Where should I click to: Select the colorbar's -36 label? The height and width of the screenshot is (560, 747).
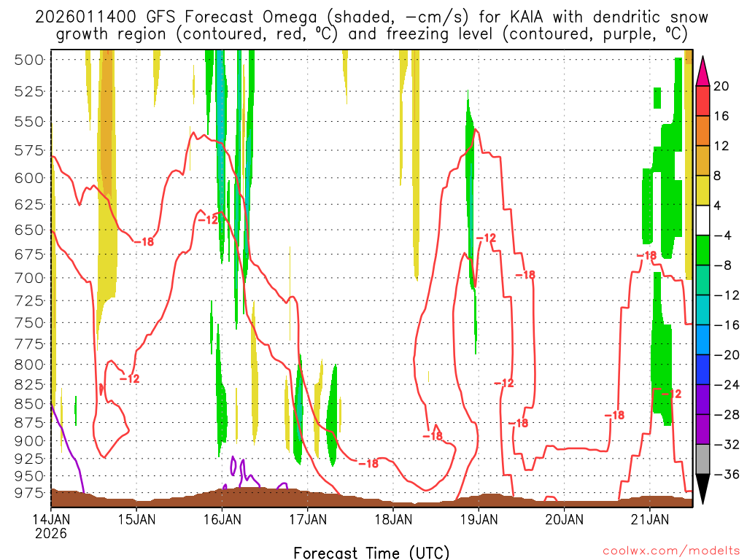click(x=727, y=474)
